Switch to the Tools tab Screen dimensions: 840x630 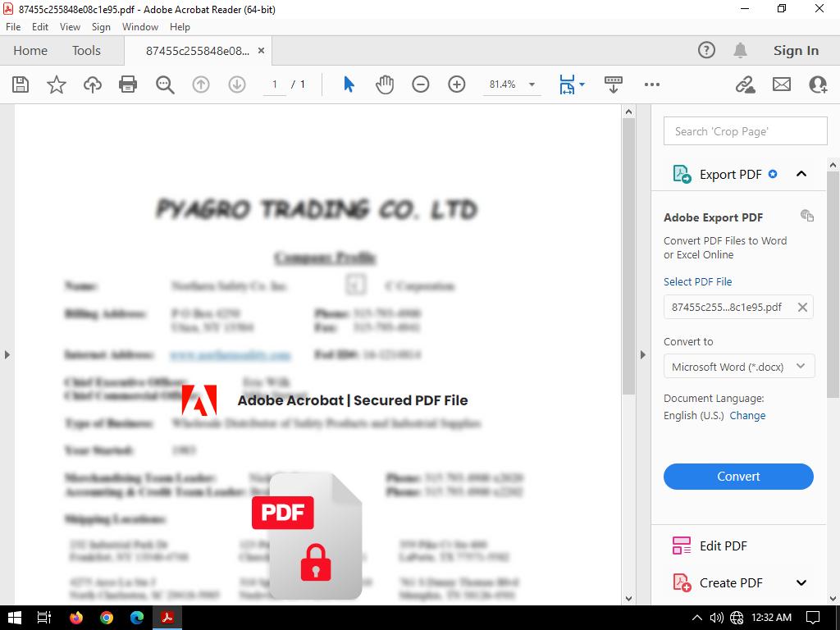[86, 51]
